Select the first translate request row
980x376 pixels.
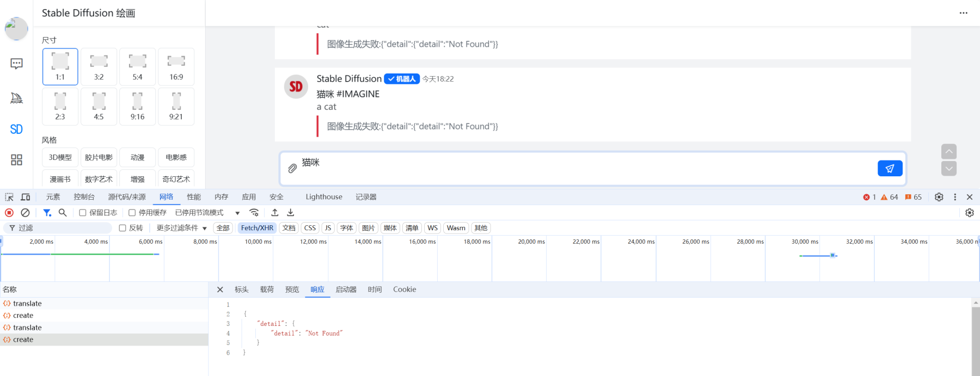104,304
